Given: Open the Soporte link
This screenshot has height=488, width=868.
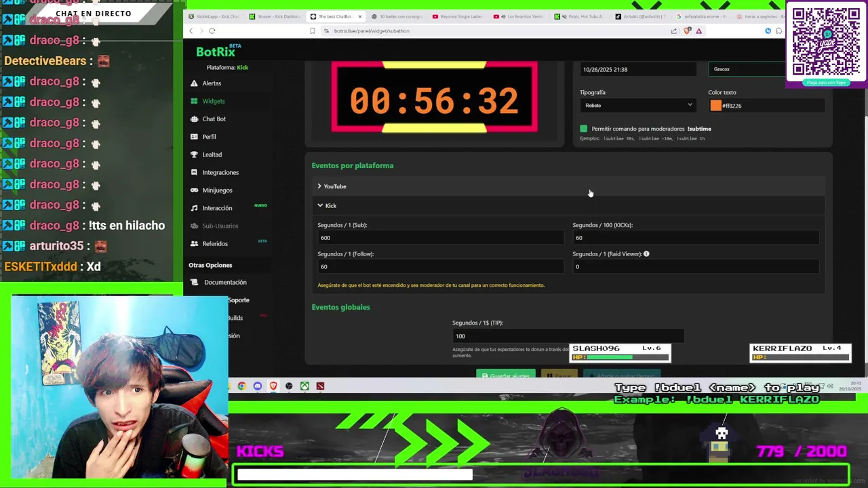Looking at the screenshot, I should [x=239, y=300].
